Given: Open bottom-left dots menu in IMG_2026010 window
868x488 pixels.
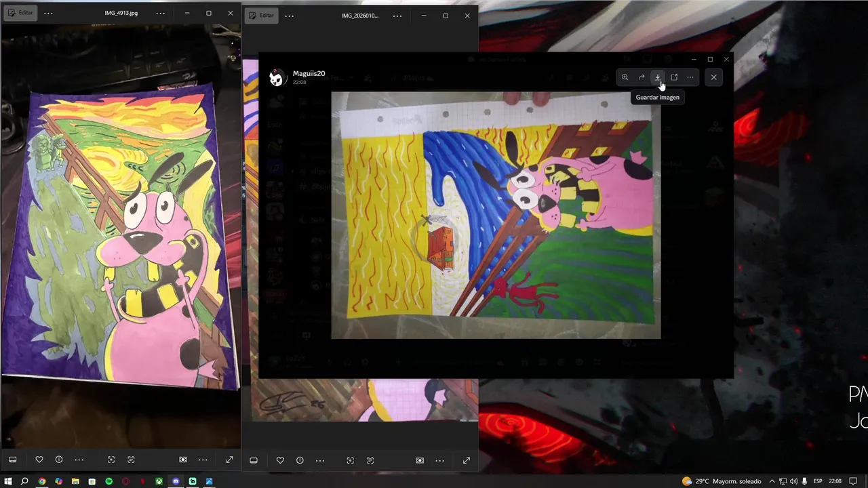Looking at the screenshot, I should [319, 460].
